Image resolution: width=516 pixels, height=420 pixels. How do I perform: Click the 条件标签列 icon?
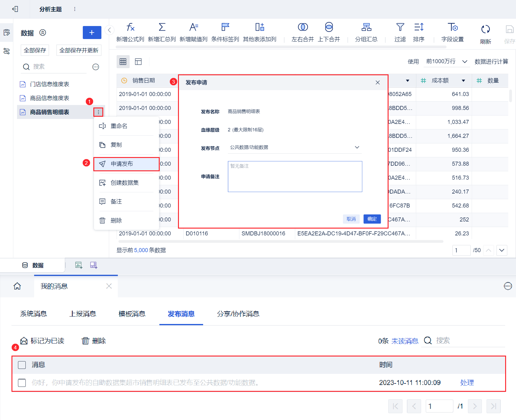click(225, 27)
